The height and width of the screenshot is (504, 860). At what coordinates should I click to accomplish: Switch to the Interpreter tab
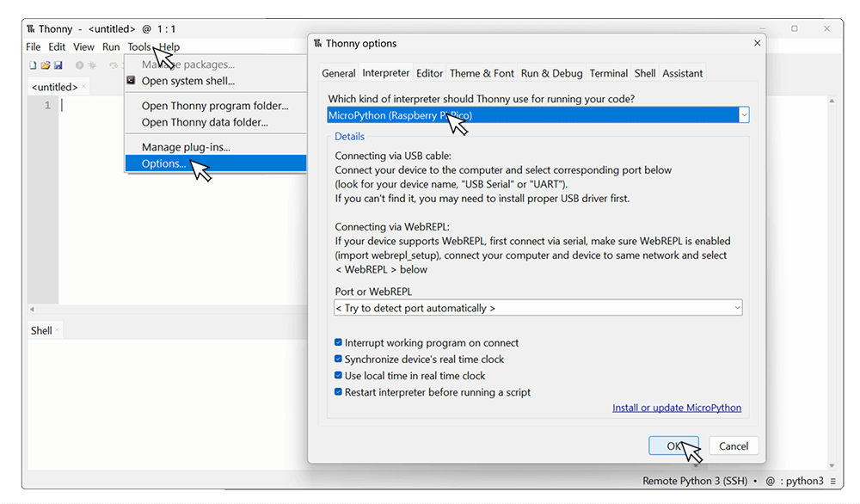pos(385,72)
